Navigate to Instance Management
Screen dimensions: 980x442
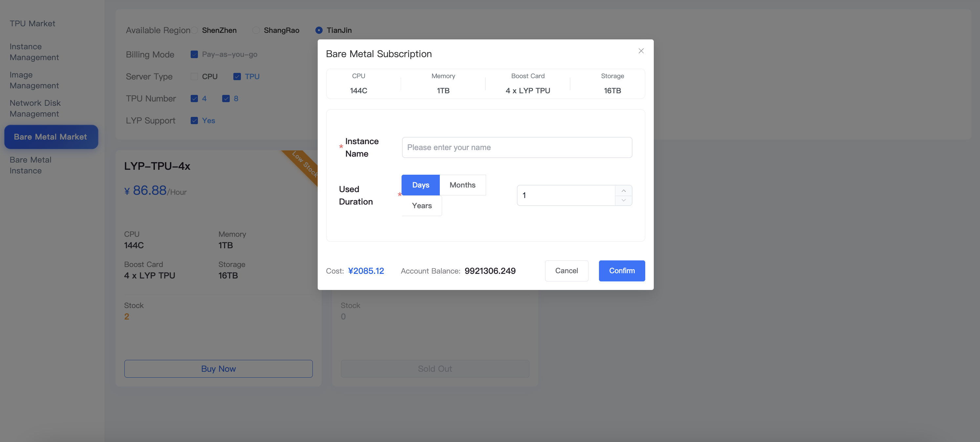[x=34, y=52]
